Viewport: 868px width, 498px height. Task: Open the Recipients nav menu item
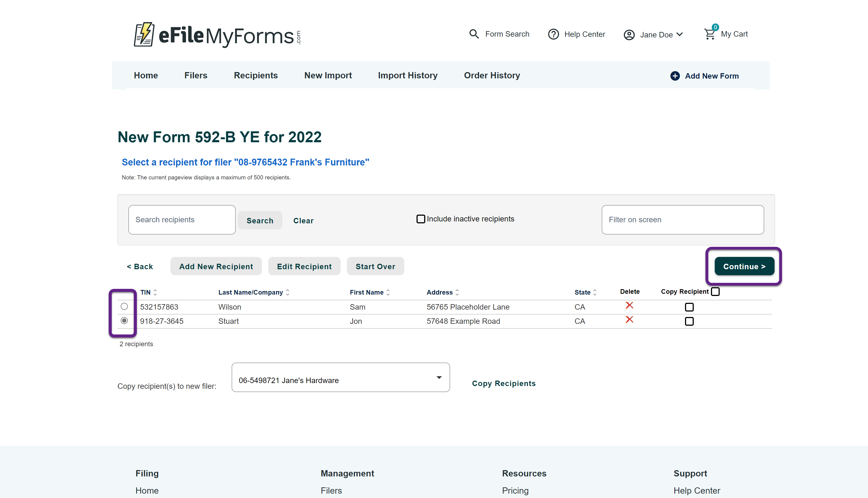pyautogui.click(x=256, y=75)
